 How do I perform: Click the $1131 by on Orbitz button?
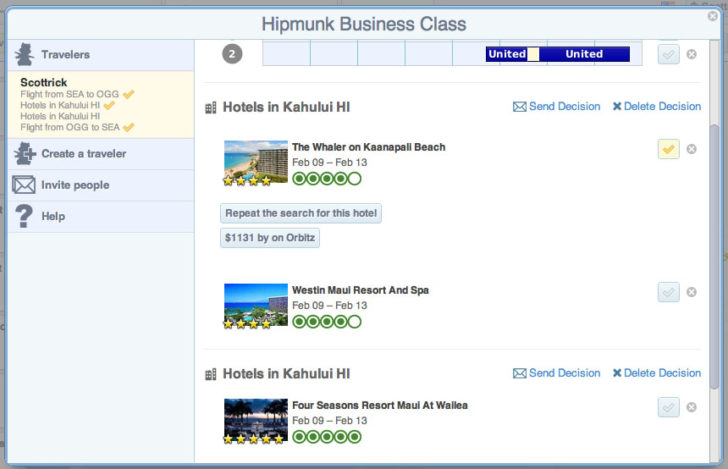[x=270, y=238]
